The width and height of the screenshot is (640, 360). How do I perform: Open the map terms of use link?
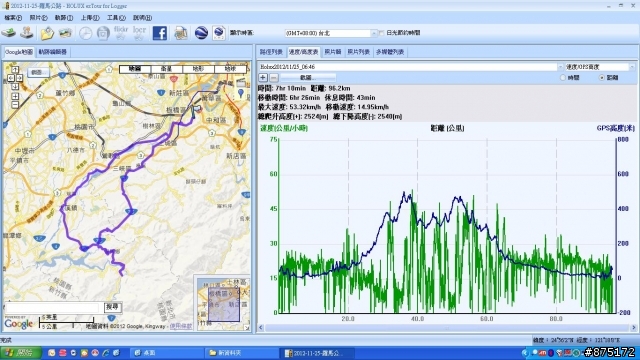(x=181, y=326)
